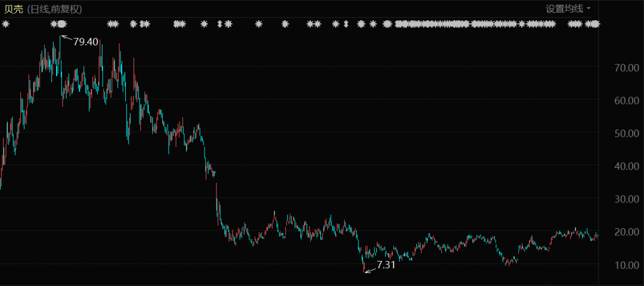Image resolution: width=644 pixels, height=286 pixels.
Task: Open the 设置均线 dropdown
Action: [563, 8]
